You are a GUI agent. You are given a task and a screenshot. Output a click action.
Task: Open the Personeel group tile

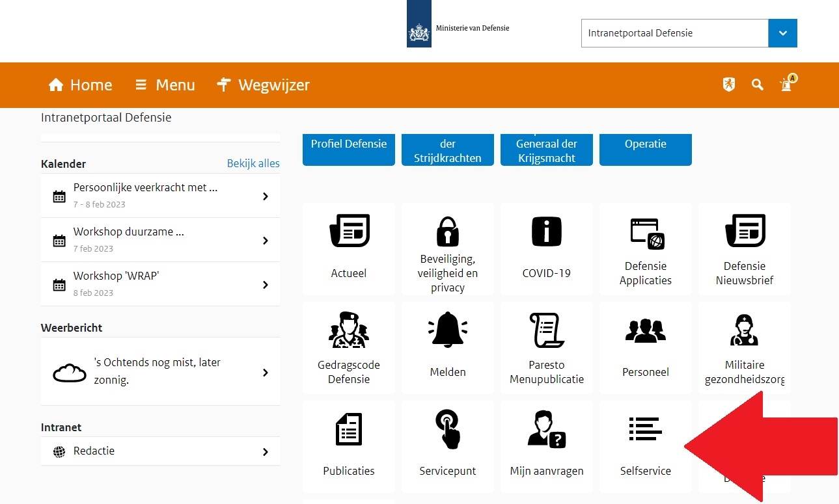click(x=646, y=347)
